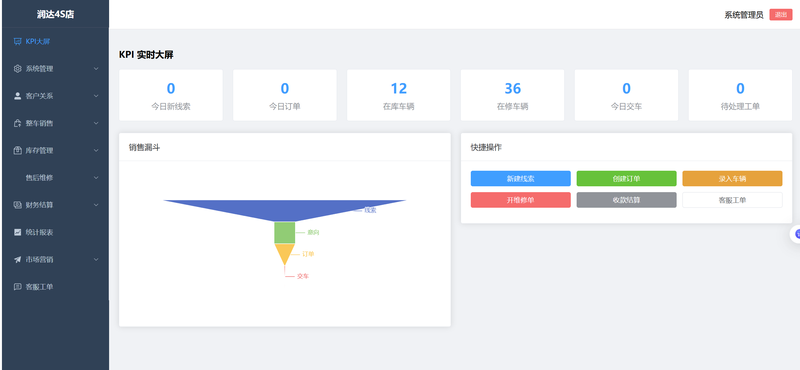Click the KPI大屏 monitor icon in sidebar
Screen dimensions: 800x370
pyautogui.click(x=17, y=41)
